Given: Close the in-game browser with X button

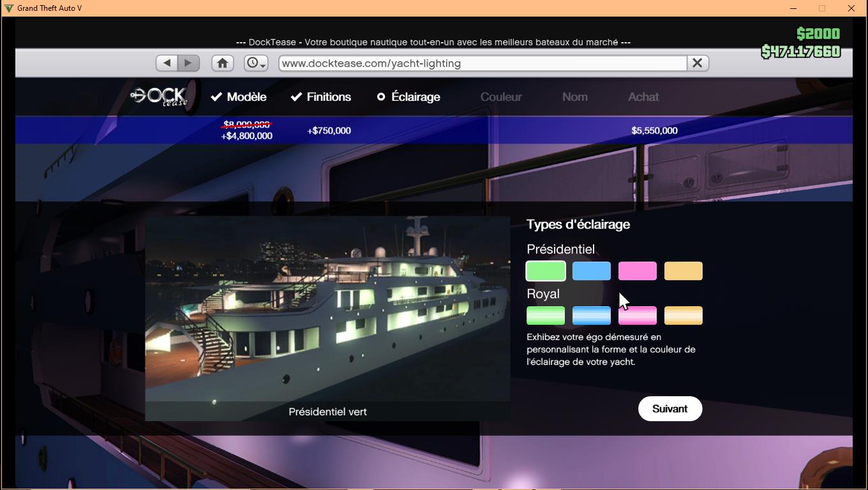Looking at the screenshot, I should [697, 63].
